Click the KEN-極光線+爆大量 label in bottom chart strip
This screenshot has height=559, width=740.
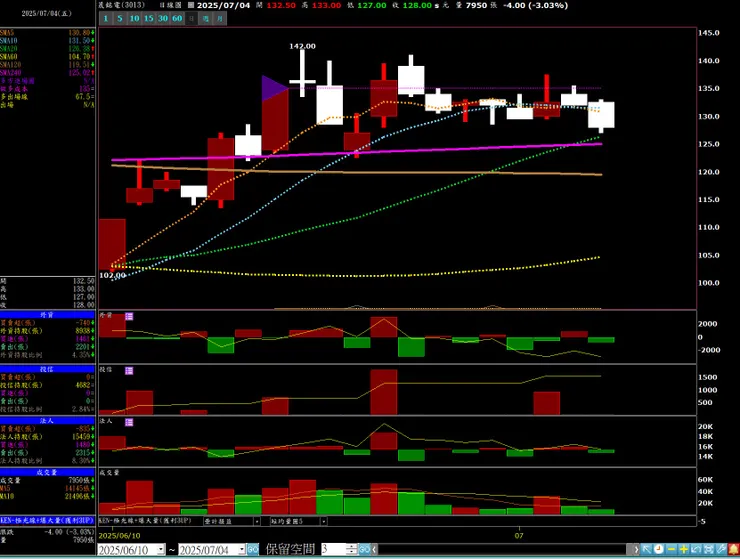(145, 521)
